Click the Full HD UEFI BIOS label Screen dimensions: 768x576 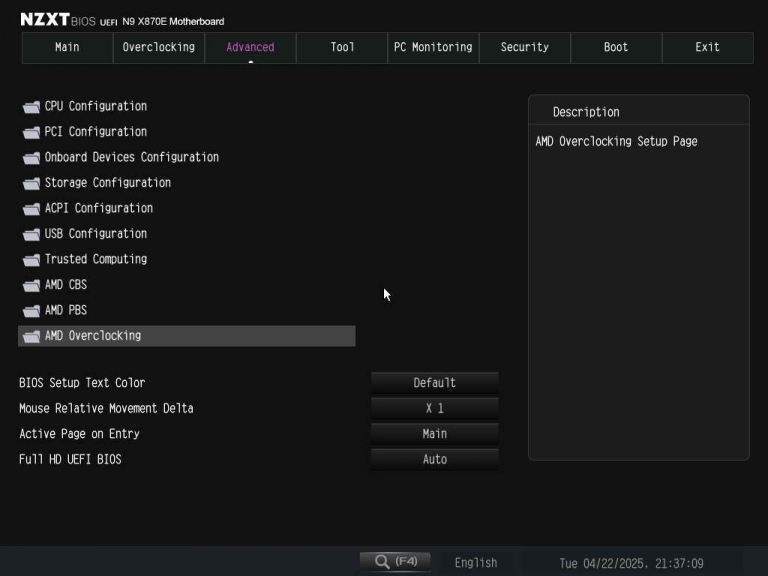click(x=70, y=459)
